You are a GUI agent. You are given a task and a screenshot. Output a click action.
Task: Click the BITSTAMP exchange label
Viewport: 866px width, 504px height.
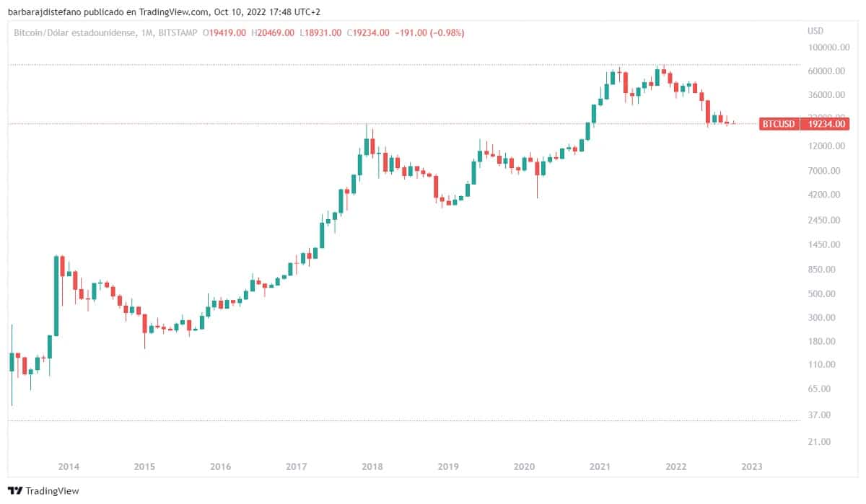[x=176, y=32]
